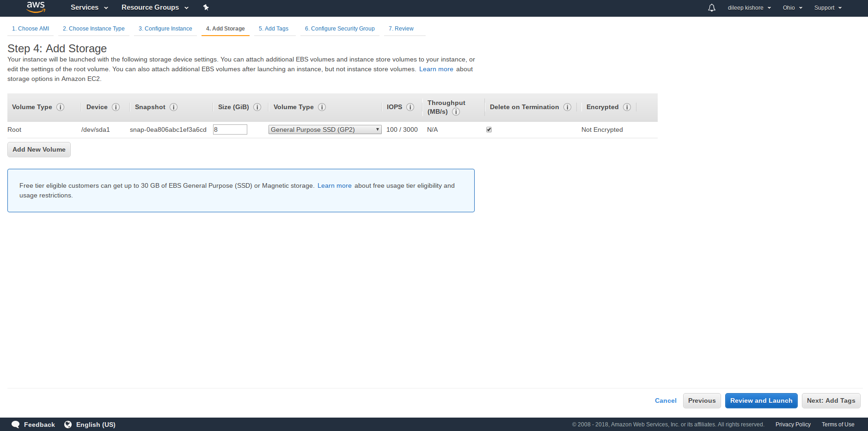Click the Feedback text in footer

[39, 425]
